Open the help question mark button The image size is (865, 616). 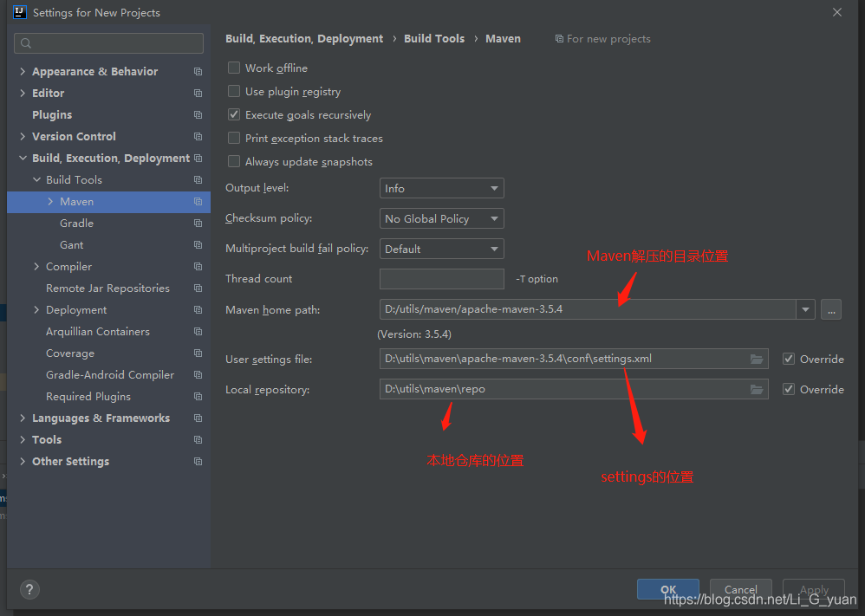[29, 589]
